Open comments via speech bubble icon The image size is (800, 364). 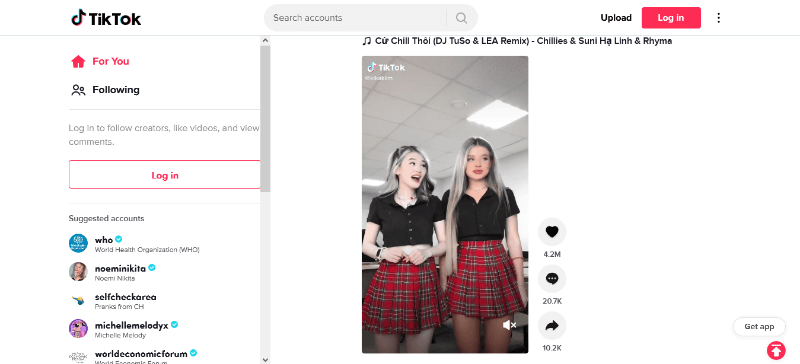(552, 279)
